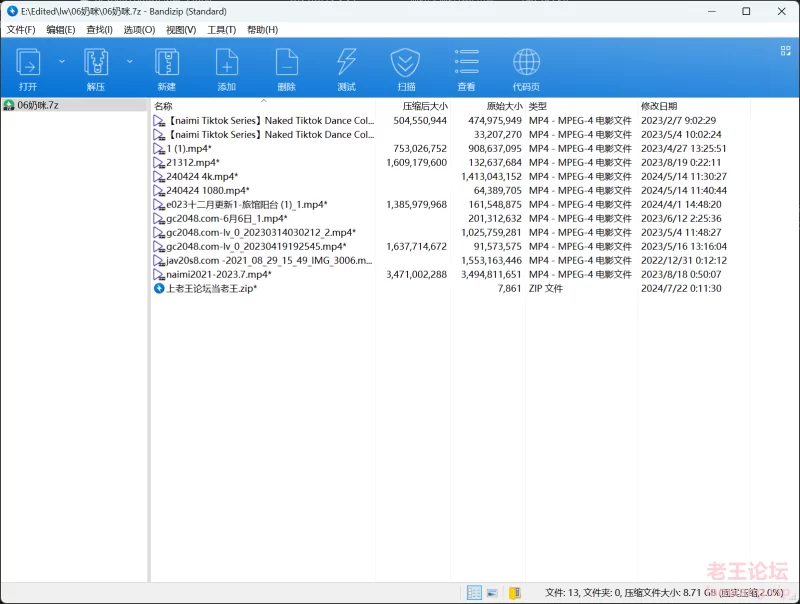Sort by 原始大小 column header
Screen dimensions: 800x604
(x=488, y=106)
